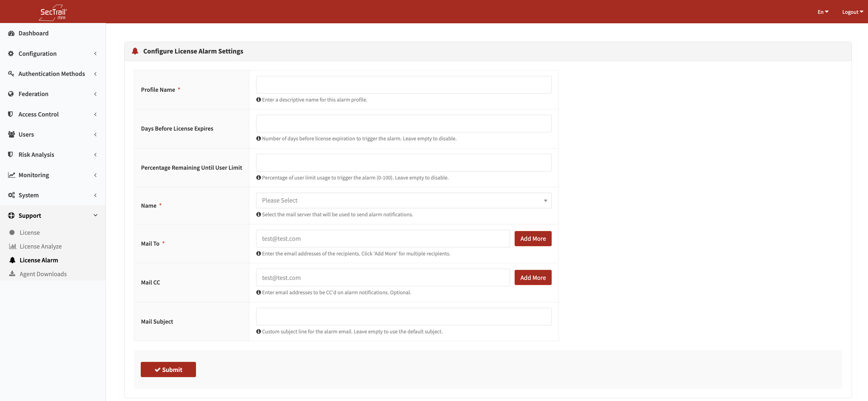
Task: Click Add More next to Mail To
Action: (x=533, y=238)
